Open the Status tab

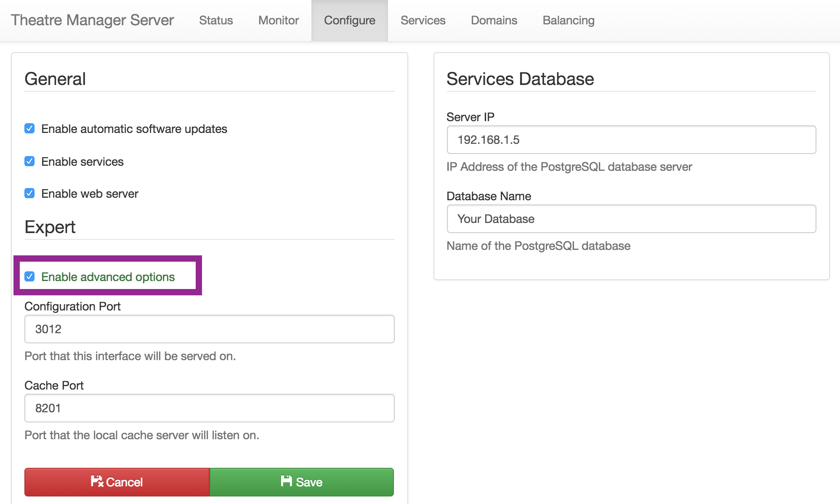[216, 20]
